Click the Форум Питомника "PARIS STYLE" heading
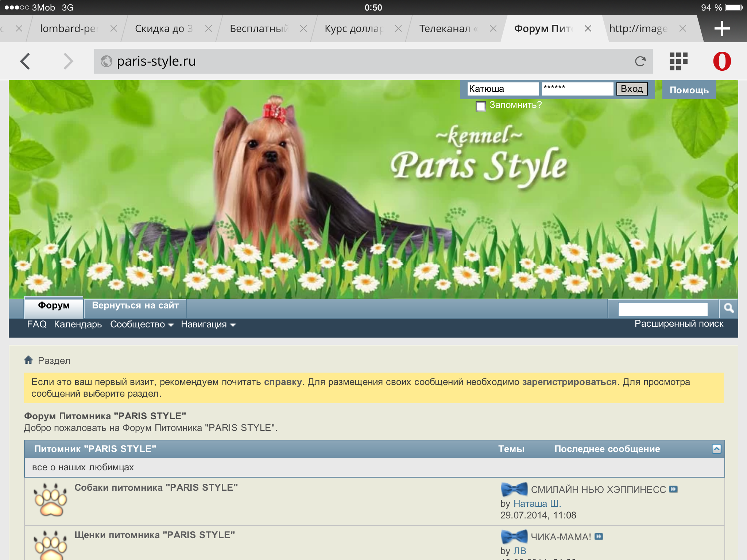The width and height of the screenshot is (747, 560). click(x=105, y=416)
